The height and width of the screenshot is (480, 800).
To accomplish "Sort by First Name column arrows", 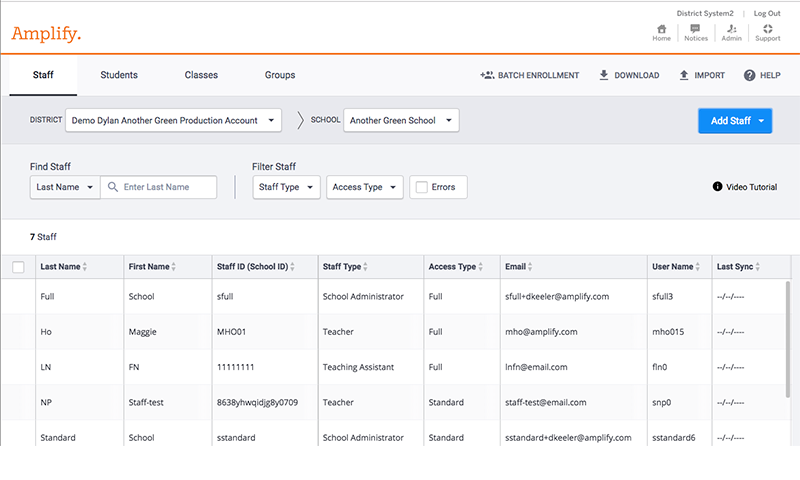I will coord(173,267).
